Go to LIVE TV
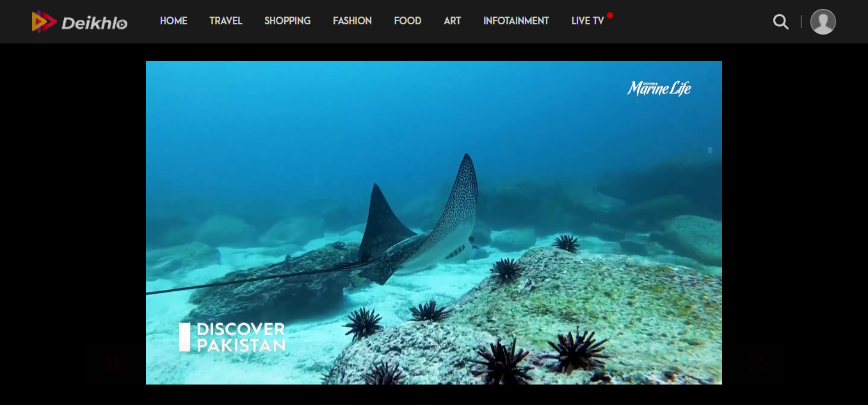 588,21
